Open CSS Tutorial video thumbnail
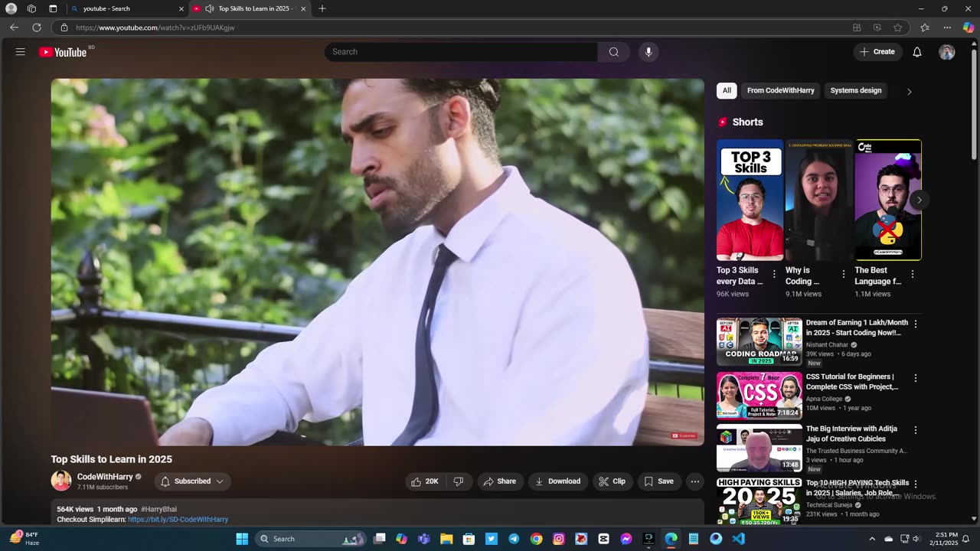This screenshot has height=551, width=980. 759,396
